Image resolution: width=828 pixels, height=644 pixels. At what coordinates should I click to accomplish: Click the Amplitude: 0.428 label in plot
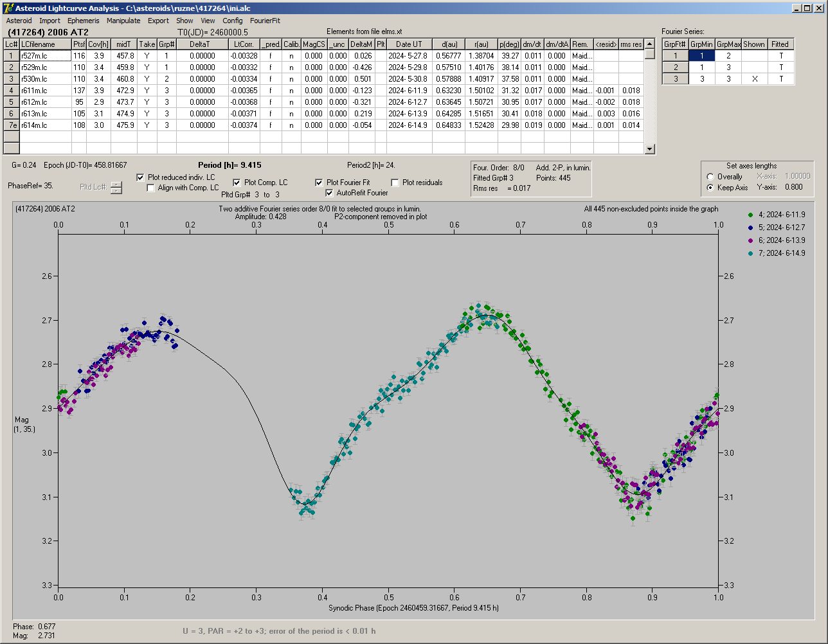(261, 217)
